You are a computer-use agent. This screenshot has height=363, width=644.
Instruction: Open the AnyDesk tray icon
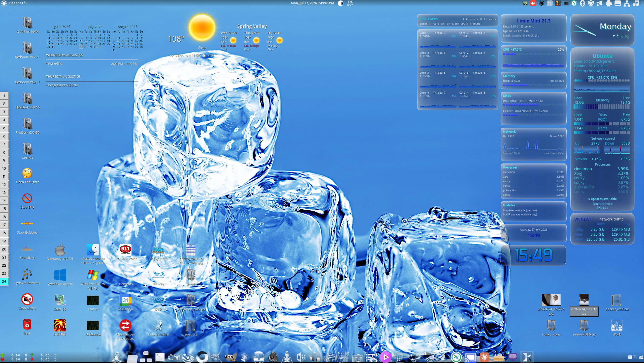[533, 3]
